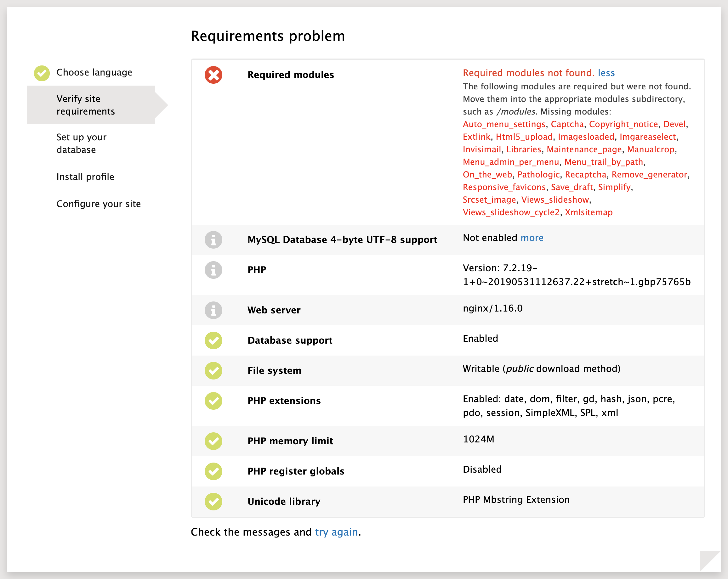This screenshot has width=728, height=579.
Task: Click the green check beside File system
Action: [x=213, y=371]
